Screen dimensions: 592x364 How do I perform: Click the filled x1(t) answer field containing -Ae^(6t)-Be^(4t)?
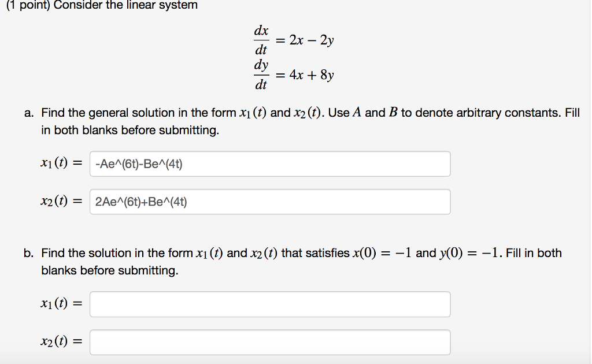(269, 164)
